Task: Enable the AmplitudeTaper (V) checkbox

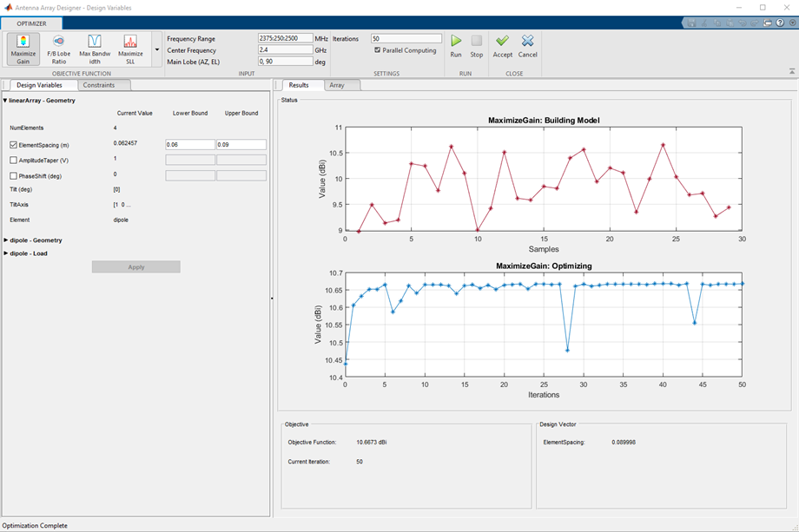Action: 13,161
